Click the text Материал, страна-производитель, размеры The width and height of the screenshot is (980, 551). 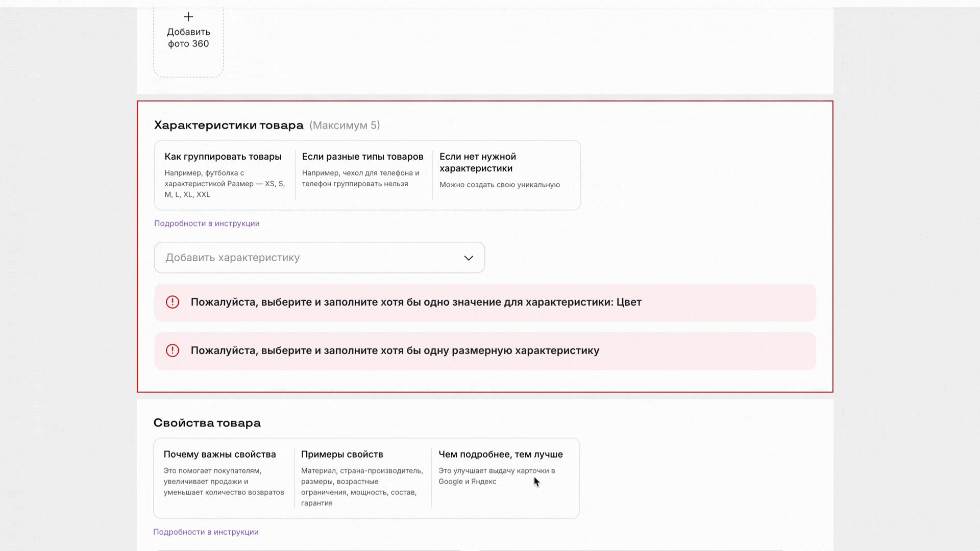pos(362,487)
